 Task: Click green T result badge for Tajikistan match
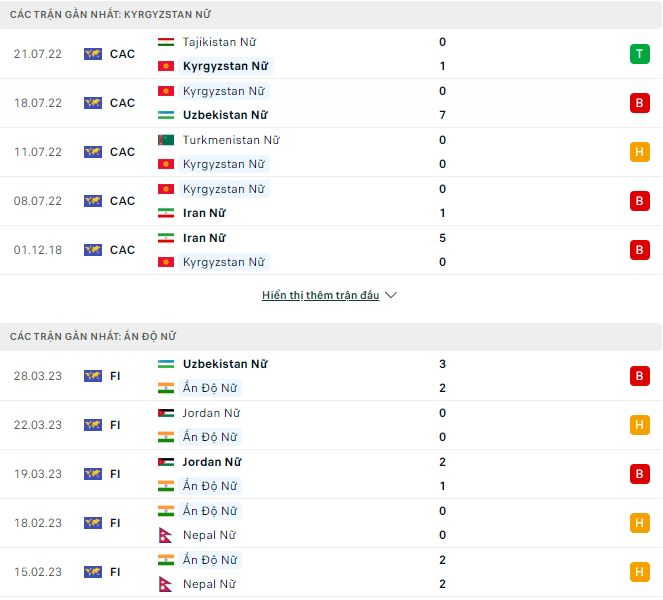coord(639,54)
